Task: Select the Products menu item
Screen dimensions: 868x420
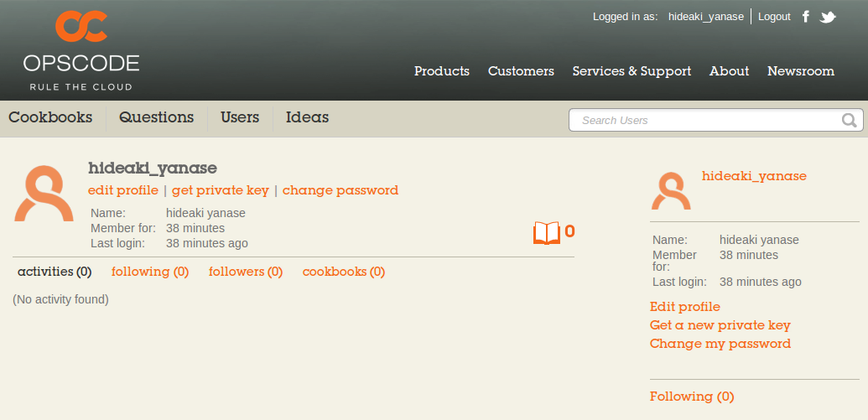Action: [x=442, y=70]
